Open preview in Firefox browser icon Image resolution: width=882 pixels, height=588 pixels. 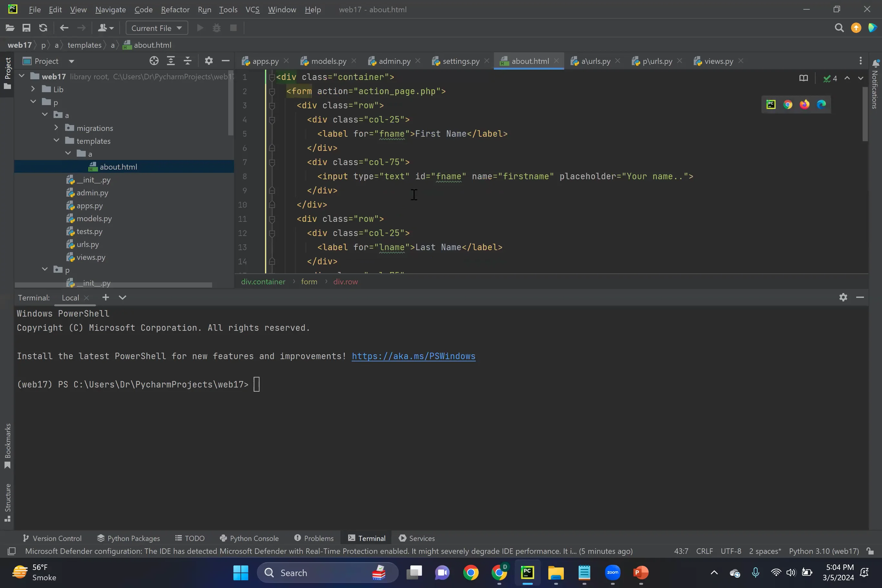(x=804, y=105)
